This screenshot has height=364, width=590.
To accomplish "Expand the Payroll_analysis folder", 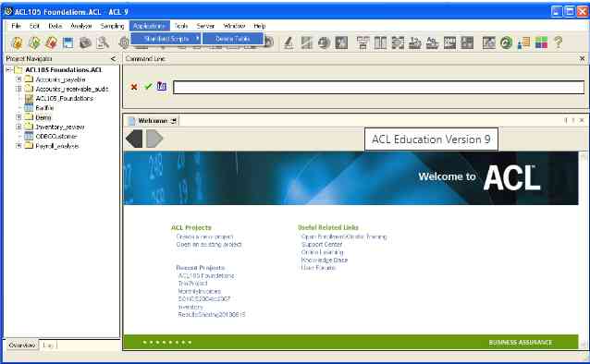I will 18,146.
